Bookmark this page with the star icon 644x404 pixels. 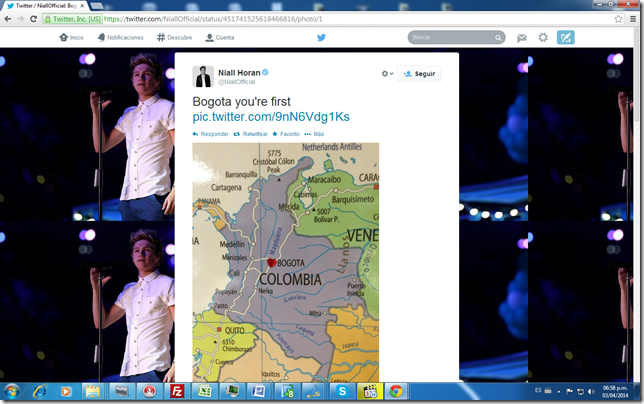[x=618, y=19]
